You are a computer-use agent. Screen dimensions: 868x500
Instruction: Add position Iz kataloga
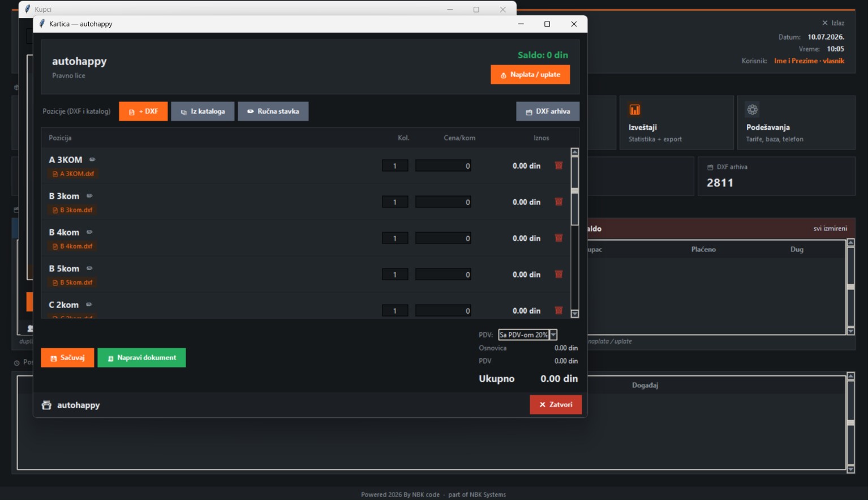(x=203, y=112)
